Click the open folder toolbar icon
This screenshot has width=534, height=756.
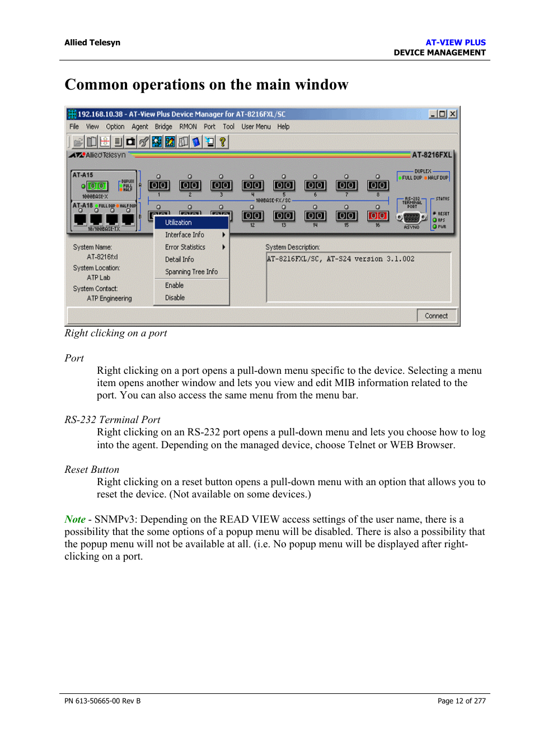pyautogui.click(x=78, y=142)
